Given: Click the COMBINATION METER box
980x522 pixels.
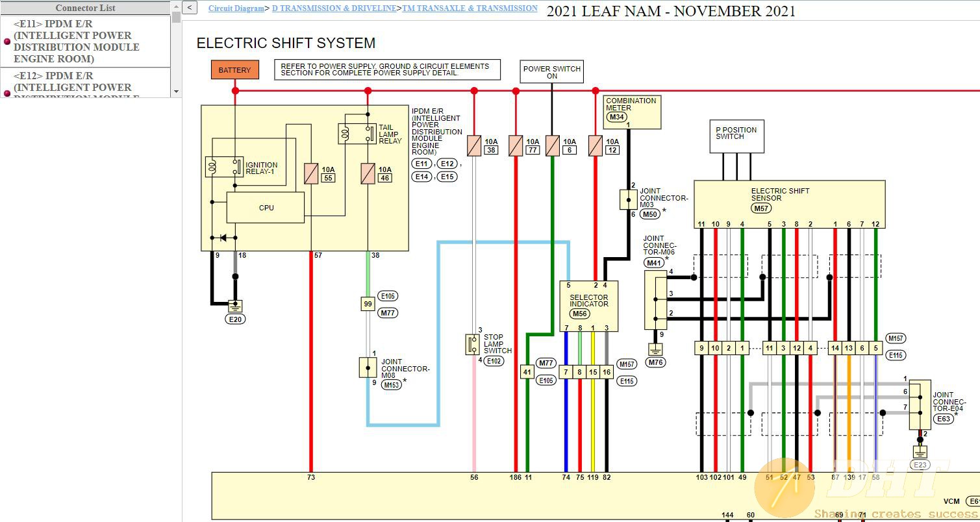Looking at the screenshot, I should pyautogui.click(x=633, y=112).
